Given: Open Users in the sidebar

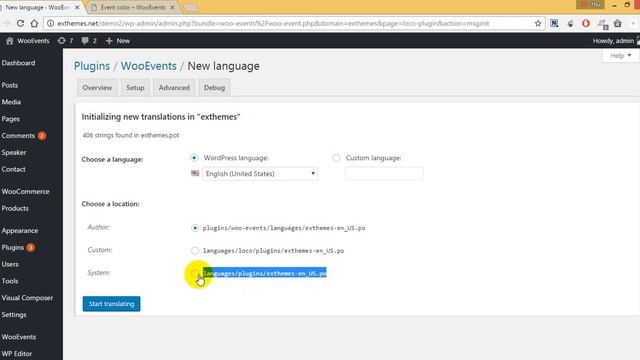Looking at the screenshot, I should (10, 264).
